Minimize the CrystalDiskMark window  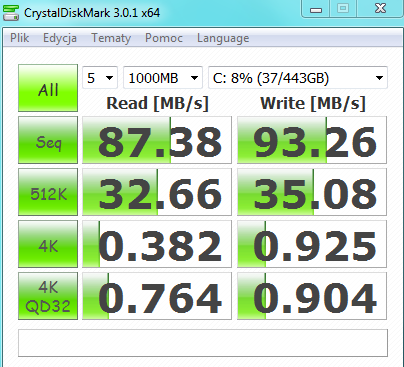point(316,9)
